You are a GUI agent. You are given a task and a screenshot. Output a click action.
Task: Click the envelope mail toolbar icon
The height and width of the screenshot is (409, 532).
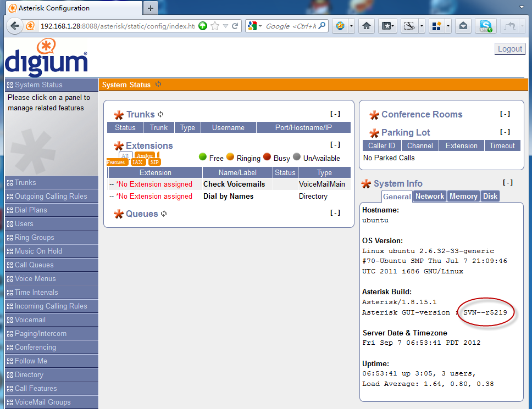pyautogui.click(x=463, y=26)
